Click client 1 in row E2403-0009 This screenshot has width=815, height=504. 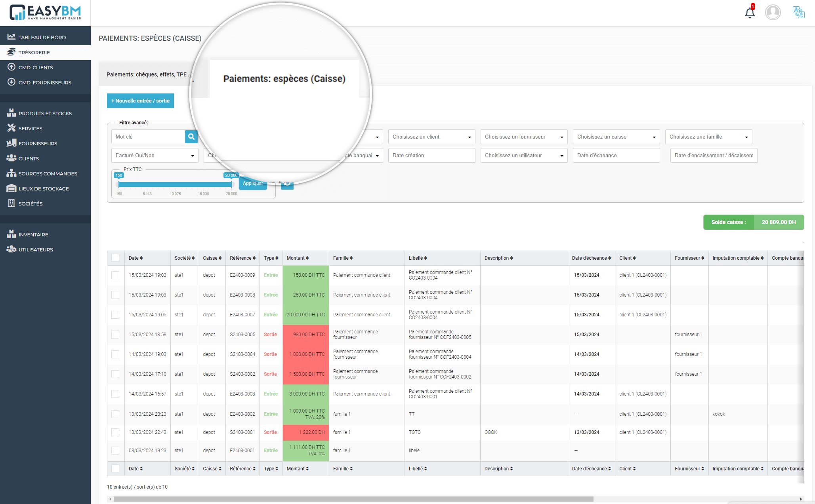tap(643, 275)
